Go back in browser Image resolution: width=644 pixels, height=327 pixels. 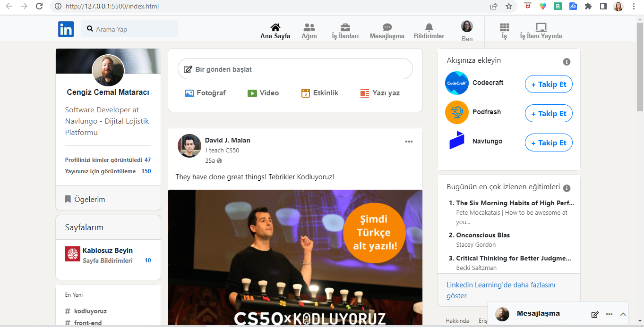9,6
